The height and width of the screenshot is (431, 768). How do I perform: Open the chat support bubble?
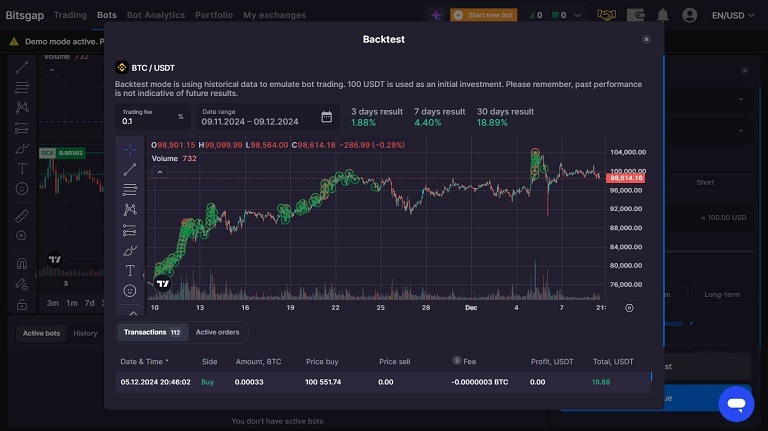click(736, 404)
